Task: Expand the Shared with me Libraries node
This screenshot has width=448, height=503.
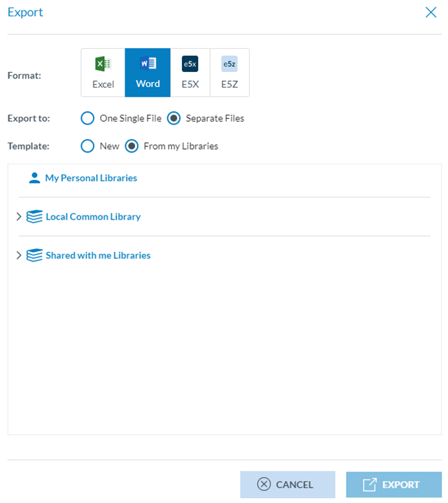Action: click(x=19, y=255)
